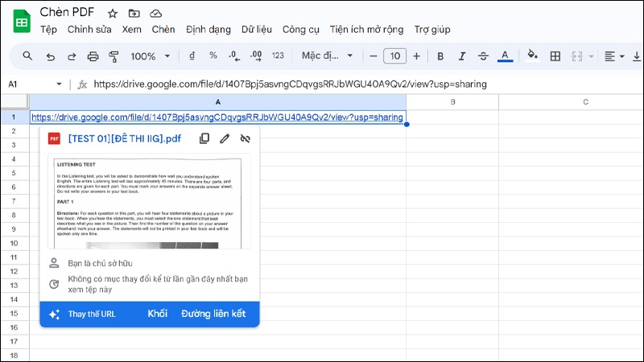The height and width of the screenshot is (362, 644).
Task: Print the spreadsheet
Action: [x=93, y=56]
